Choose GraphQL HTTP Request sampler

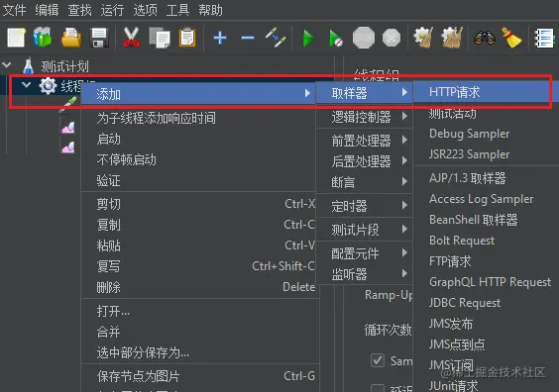(x=487, y=282)
